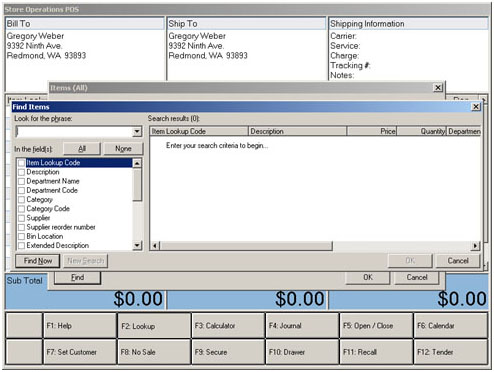Viewport: 494px width, 372px height.
Task: Click inside the search phrase input field
Action: click(74, 132)
